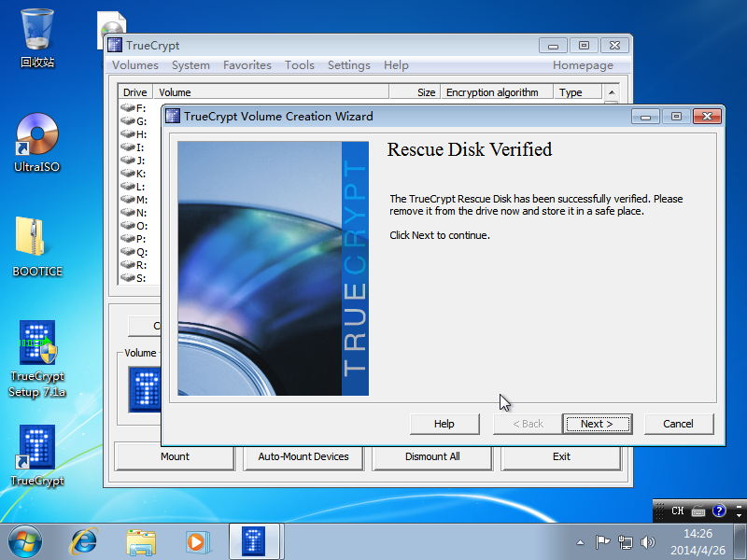Select TrueCrypt Setup 7.1a installer icon
Screen dimensions: 747x560
[37, 359]
